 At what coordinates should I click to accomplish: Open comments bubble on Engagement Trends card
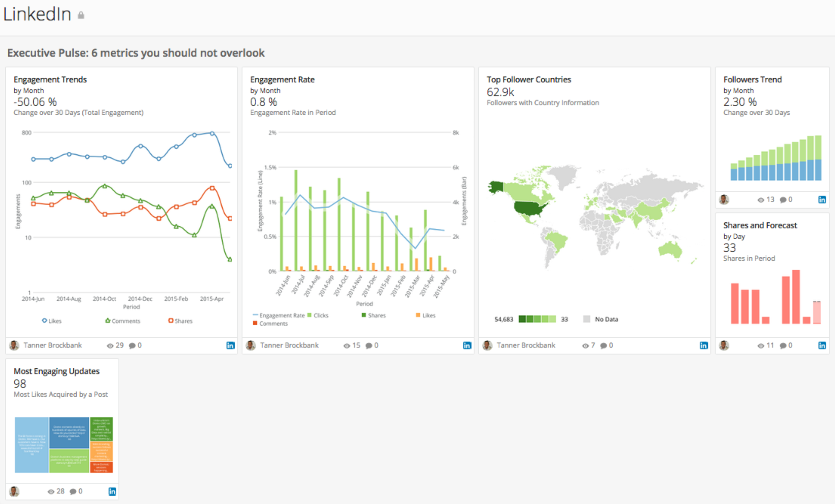132,345
